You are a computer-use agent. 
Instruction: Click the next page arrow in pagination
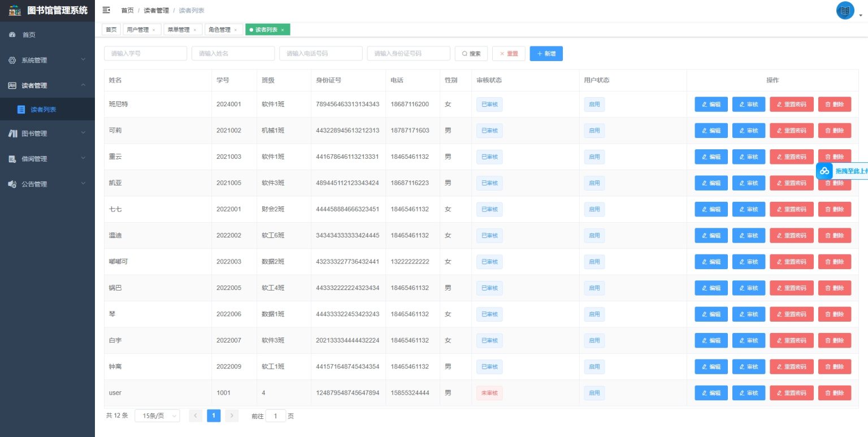pyautogui.click(x=232, y=416)
